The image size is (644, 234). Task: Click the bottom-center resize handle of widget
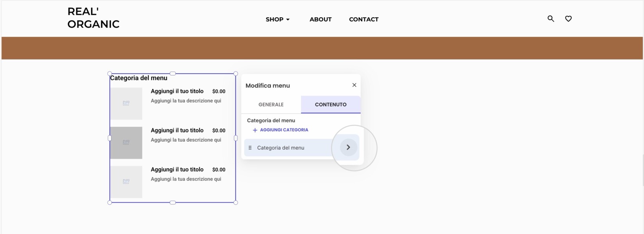pos(173,202)
